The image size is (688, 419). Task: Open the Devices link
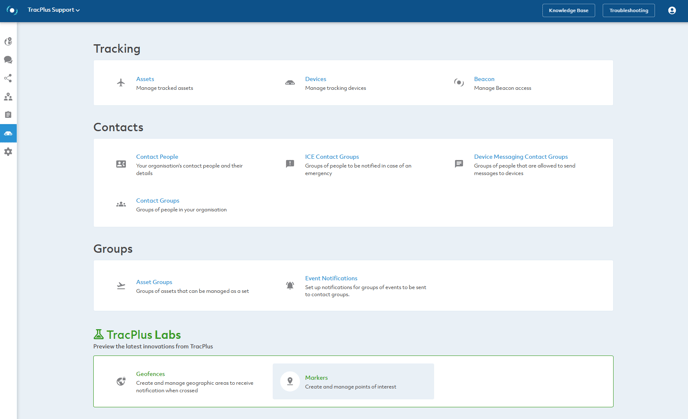315,79
